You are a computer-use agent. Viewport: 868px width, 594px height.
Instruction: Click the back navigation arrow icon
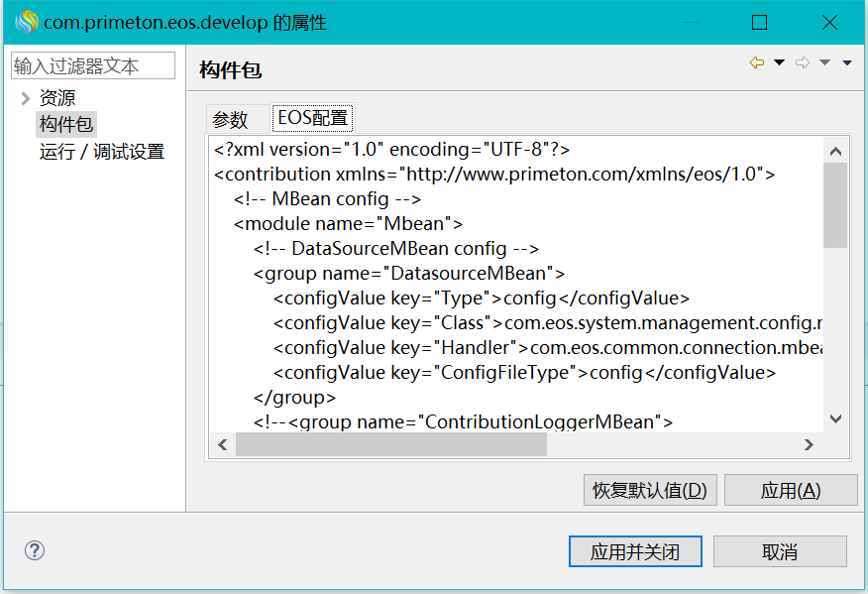coord(757,62)
